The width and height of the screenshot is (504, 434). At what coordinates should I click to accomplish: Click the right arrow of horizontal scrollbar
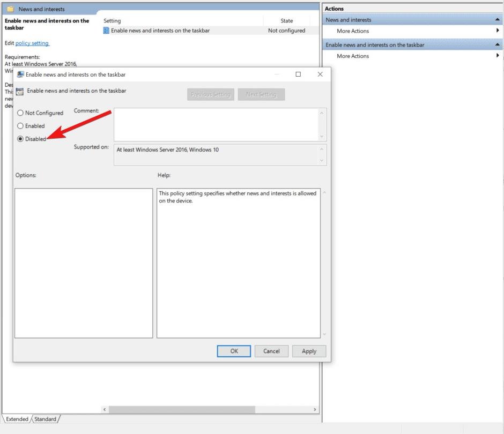click(315, 409)
